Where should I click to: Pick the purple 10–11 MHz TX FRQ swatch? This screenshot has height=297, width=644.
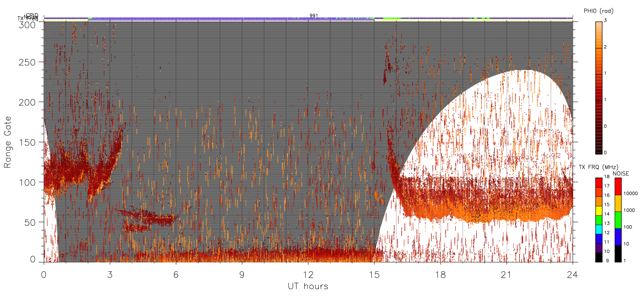pos(598,248)
